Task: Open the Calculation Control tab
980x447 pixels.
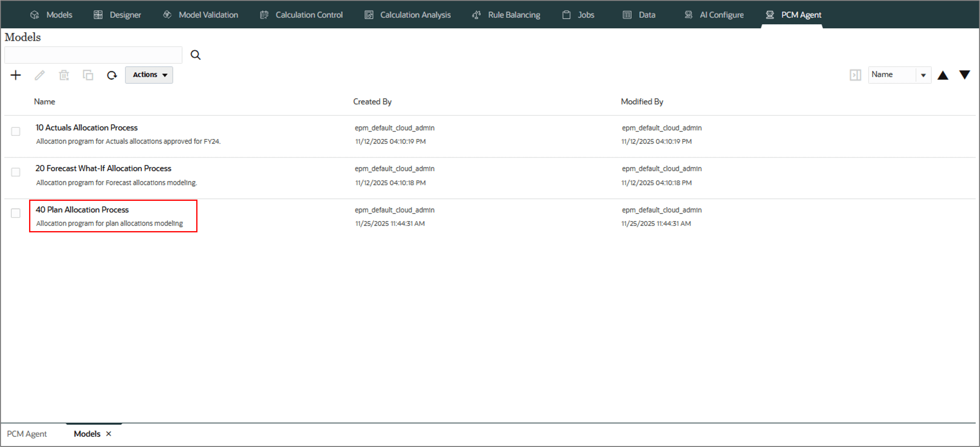Action: (302, 15)
